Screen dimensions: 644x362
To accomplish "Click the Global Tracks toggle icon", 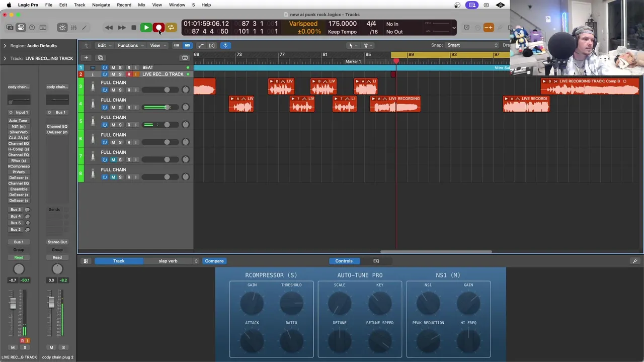I will (x=185, y=58).
